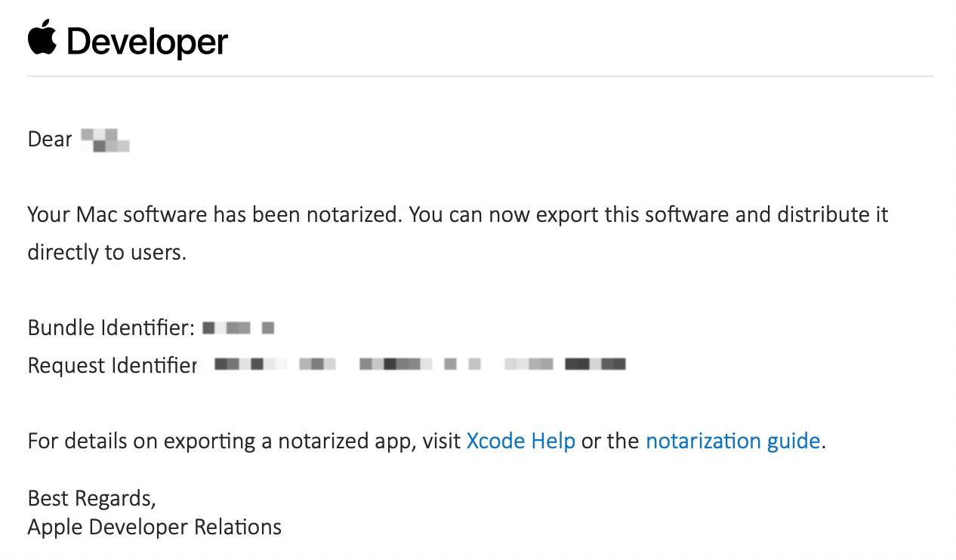Click the "Dear" greeting word
The height and width of the screenshot is (560, 956).
point(50,139)
